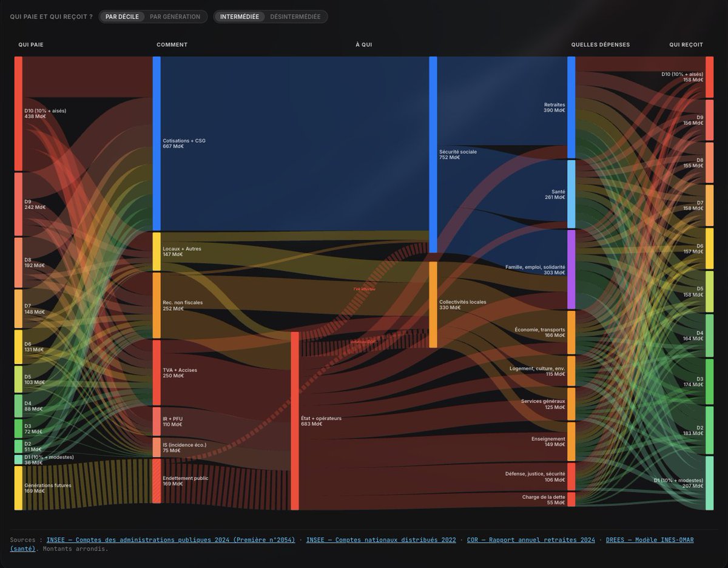Click the 'TVA affectée' flow label
728x568 pixels.
[365, 289]
